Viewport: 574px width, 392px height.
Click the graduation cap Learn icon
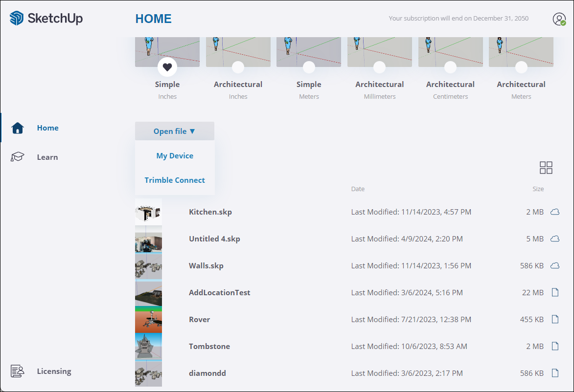pyautogui.click(x=18, y=157)
